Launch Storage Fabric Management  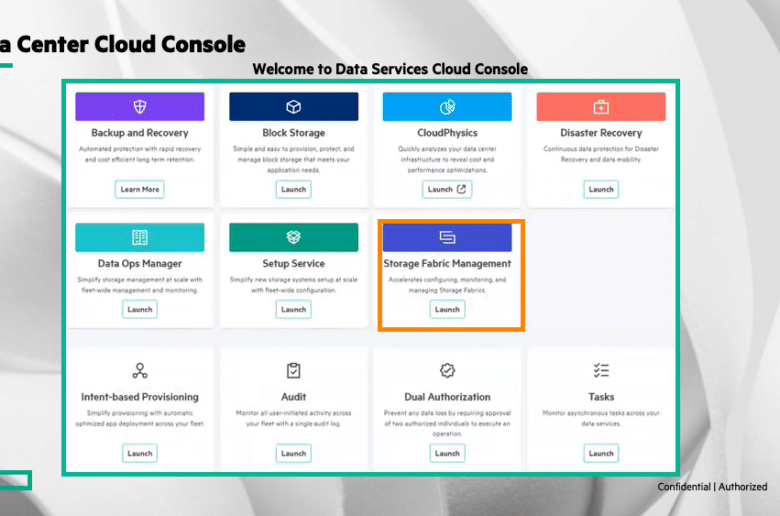pos(447,310)
